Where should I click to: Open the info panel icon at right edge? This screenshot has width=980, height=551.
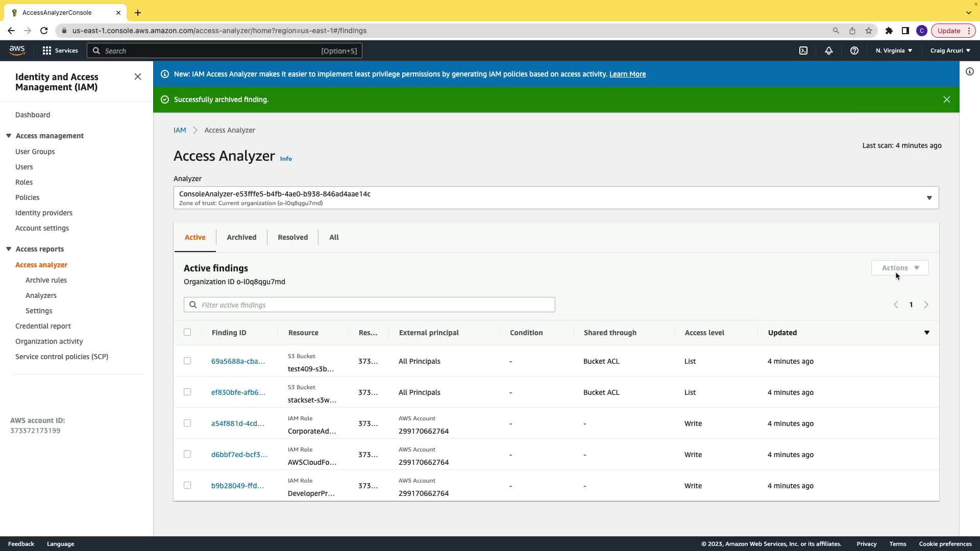pyautogui.click(x=970, y=72)
